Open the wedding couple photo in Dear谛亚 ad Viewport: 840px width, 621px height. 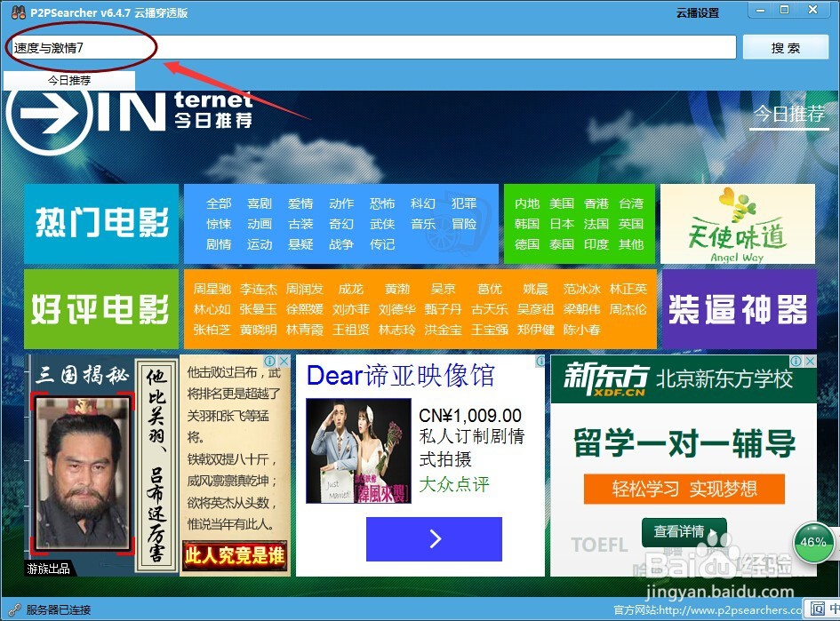tap(358, 450)
